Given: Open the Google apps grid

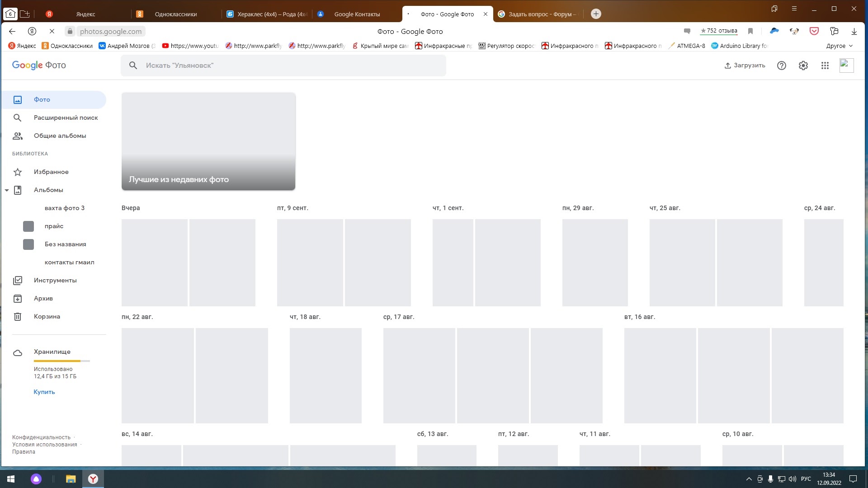Looking at the screenshot, I should click(x=825, y=66).
